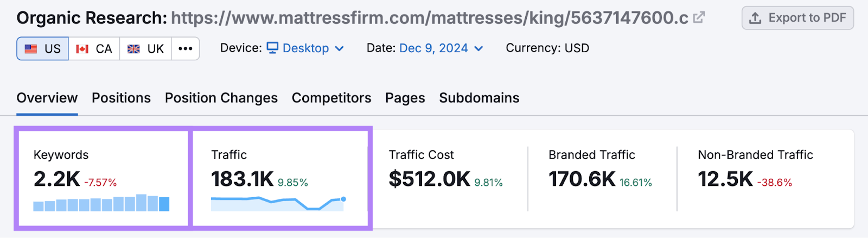Select the US country database
The image size is (868, 238).
[43, 49]
